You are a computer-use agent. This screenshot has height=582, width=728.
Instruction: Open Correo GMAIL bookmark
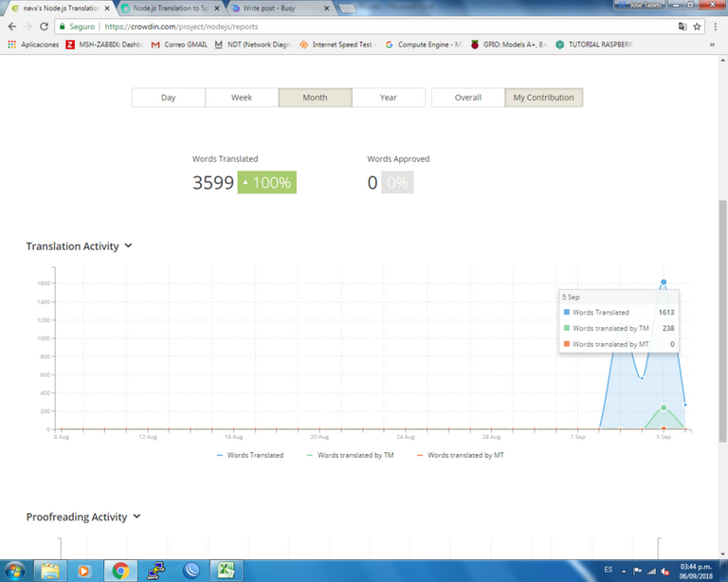[x=179, y=45]
